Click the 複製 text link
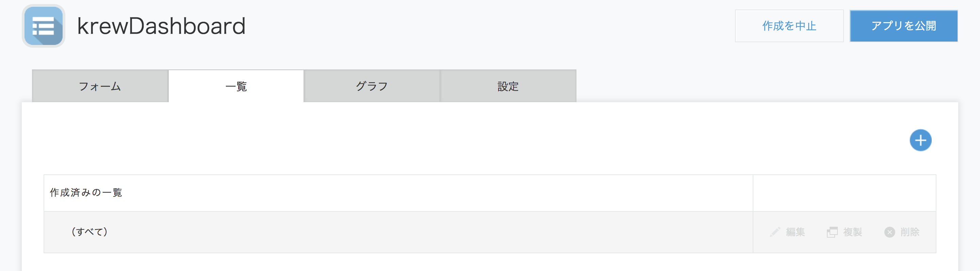 [x=852, y=232]
